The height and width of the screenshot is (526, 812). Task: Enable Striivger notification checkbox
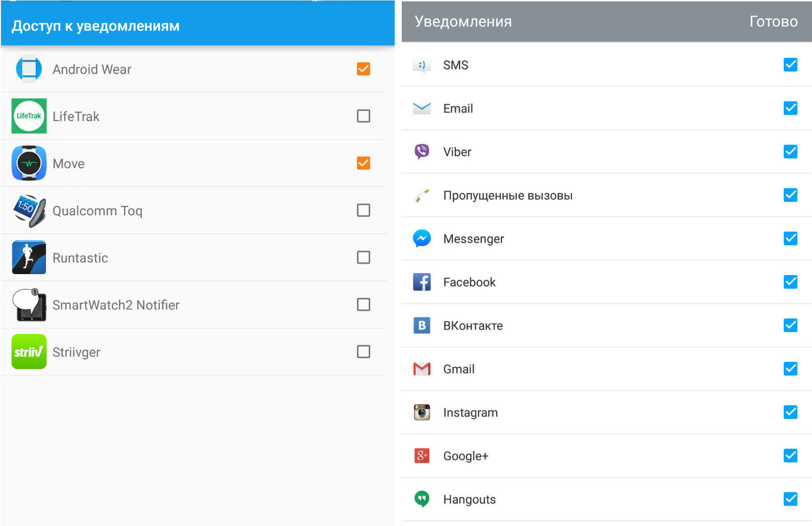363,352
